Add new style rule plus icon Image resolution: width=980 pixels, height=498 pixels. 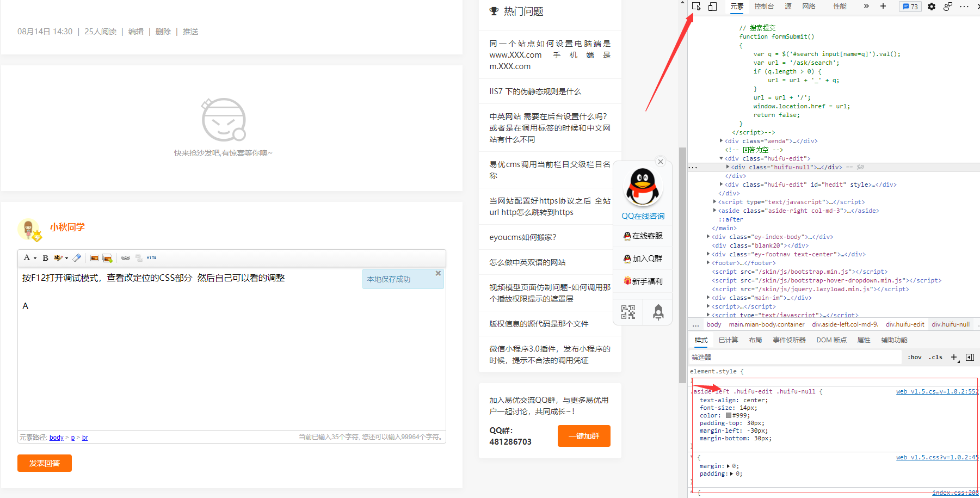[x=954, y=358]
